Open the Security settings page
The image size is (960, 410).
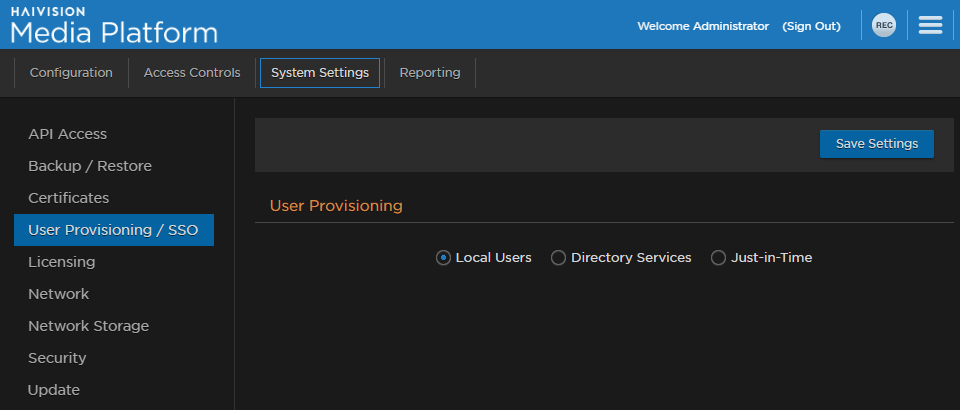point(57,358)
